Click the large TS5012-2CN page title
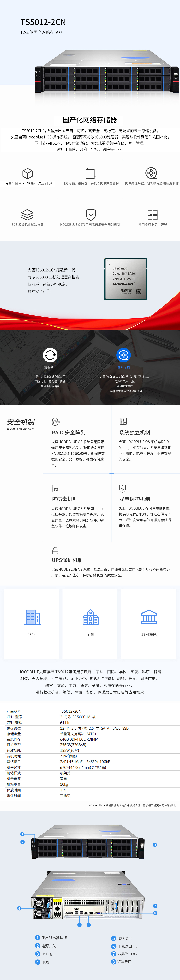 point(43,22)
